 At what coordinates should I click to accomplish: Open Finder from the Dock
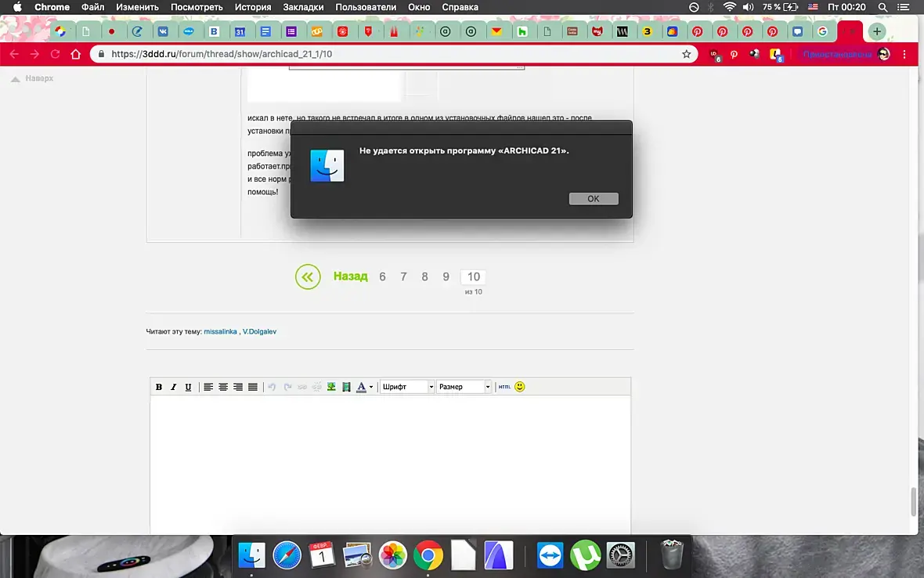pos(251,555)
